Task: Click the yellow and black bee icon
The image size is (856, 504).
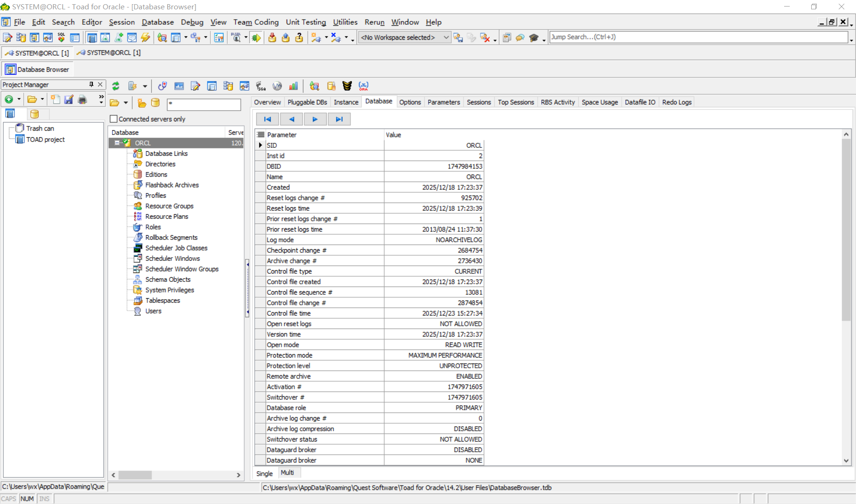Action: [347, 86]
